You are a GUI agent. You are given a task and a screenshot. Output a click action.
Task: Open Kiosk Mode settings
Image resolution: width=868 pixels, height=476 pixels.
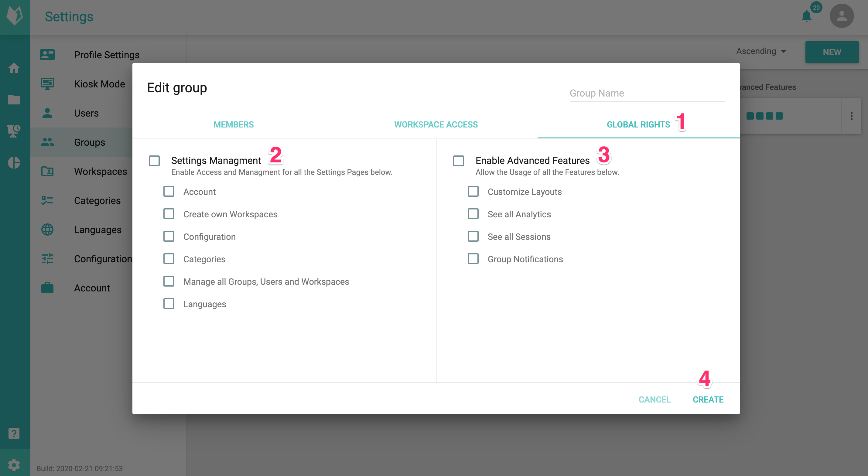coord(99,84)
